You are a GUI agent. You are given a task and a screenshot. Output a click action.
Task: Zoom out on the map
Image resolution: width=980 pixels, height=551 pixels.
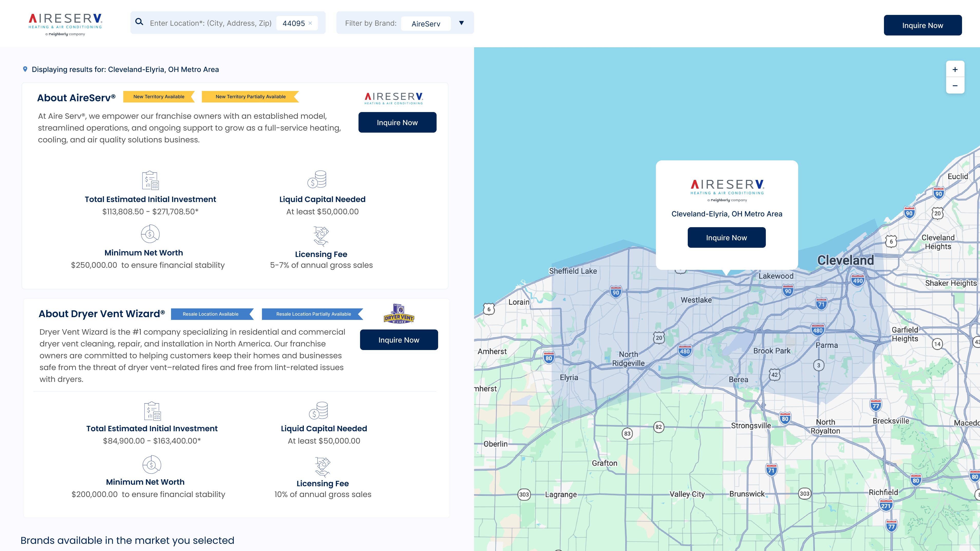[955, 86]
